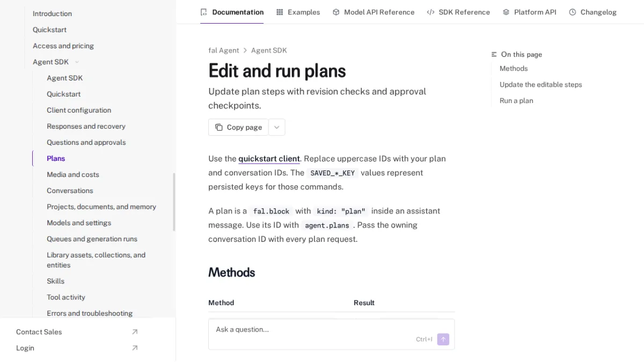Click the fal.block code text
Image resolution: width=644 pixels, height=362 pixels.
pos(271,211)
